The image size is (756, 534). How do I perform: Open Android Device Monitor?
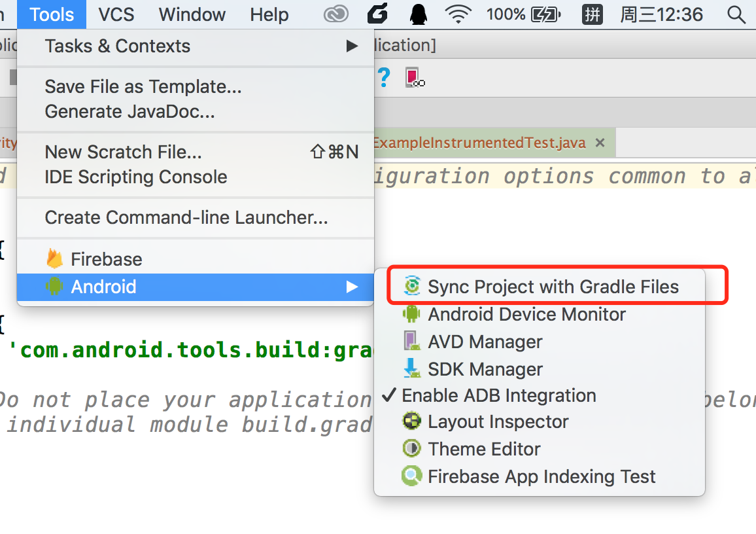coord(540,315)
